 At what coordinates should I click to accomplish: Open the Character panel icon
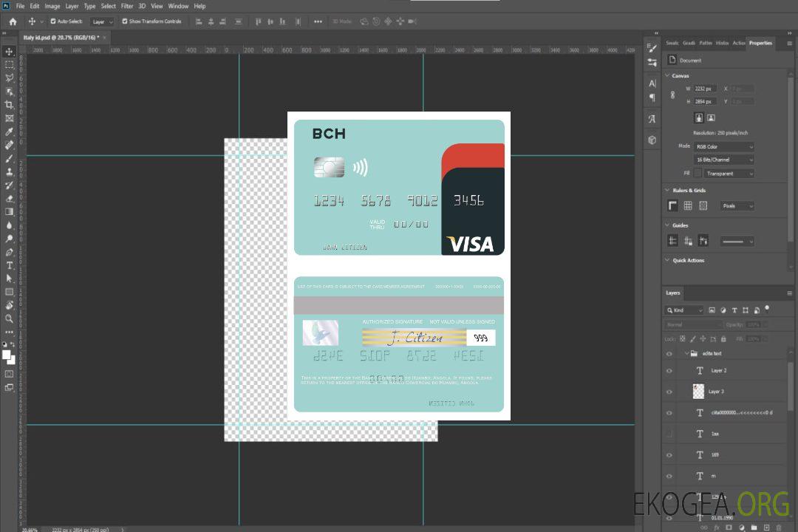click(x=652, y=83)
